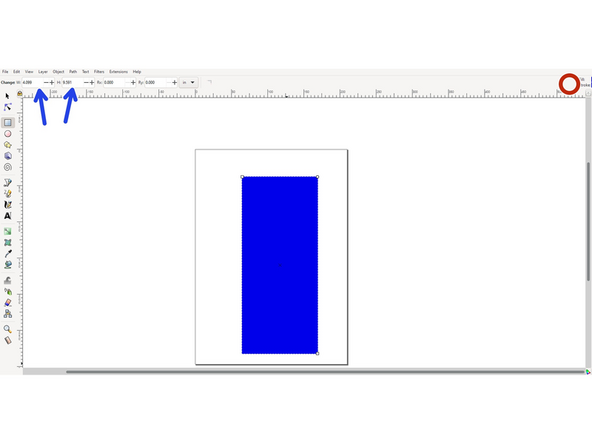
Task: Select the Mesh gradient tool
Action: click(x=8, y=242)
